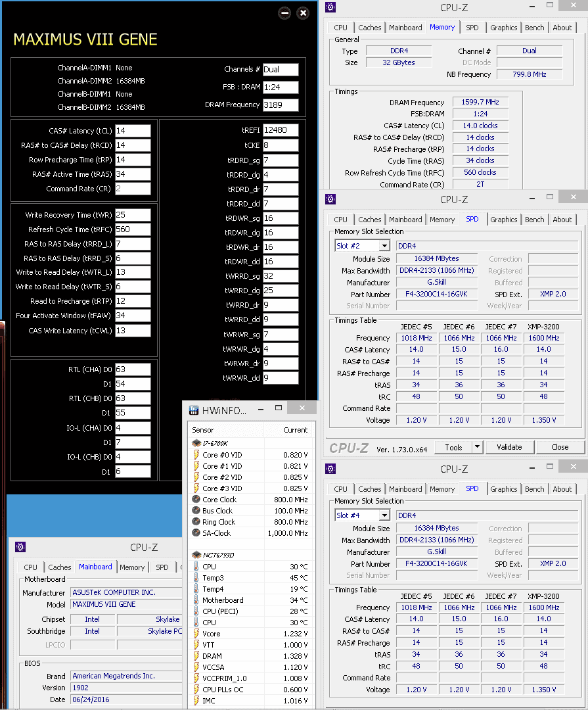Click Temp3 thermometer icon in HWiNFO
The width and height of the screenshot is (588, 710).
(196, 578)
